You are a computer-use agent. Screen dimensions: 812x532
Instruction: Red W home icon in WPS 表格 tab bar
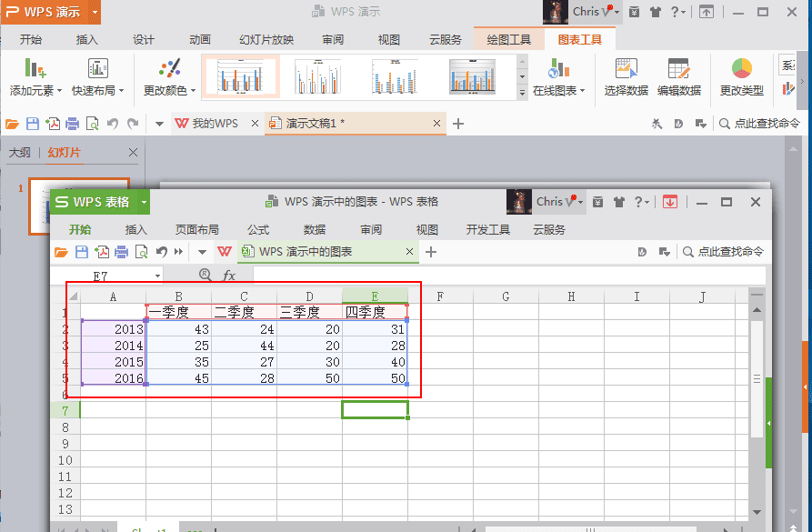(x=225, y=252)
